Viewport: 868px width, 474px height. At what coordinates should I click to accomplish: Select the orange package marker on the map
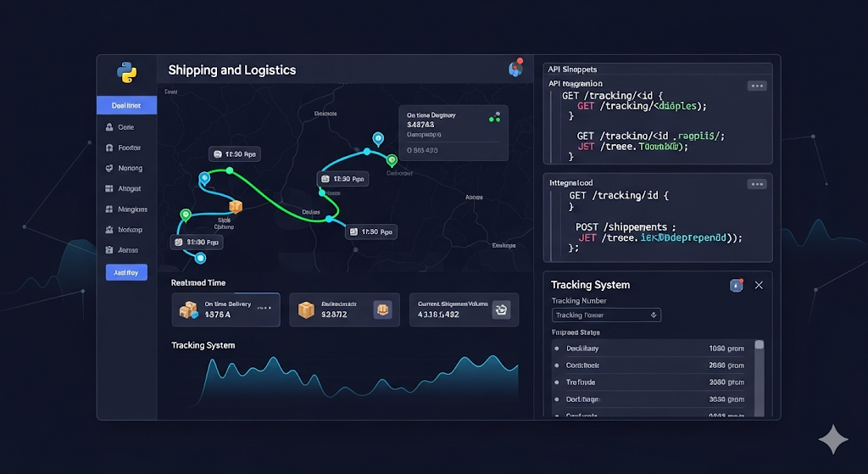(x=236, y=207)
